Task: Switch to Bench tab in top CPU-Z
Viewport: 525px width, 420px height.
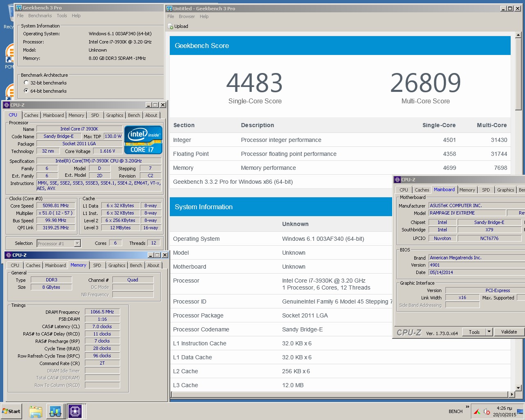Action: click(134, 115)
